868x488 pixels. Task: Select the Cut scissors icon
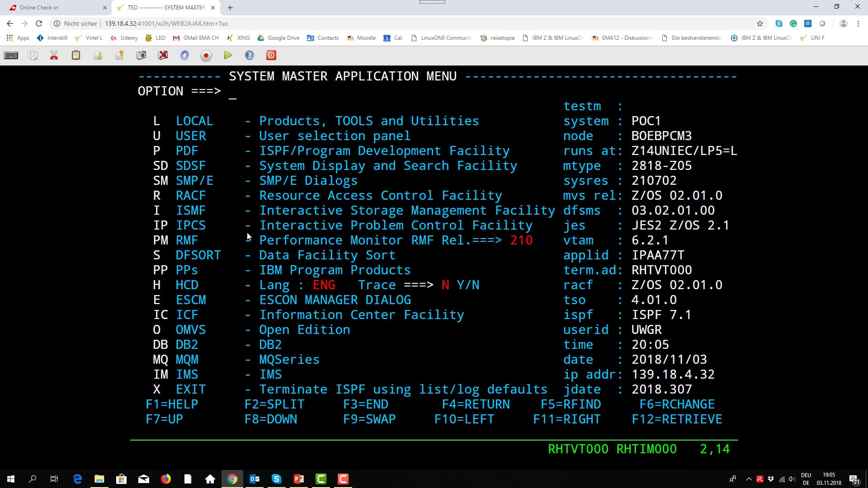pyautogui.click(x=54, y=55)
